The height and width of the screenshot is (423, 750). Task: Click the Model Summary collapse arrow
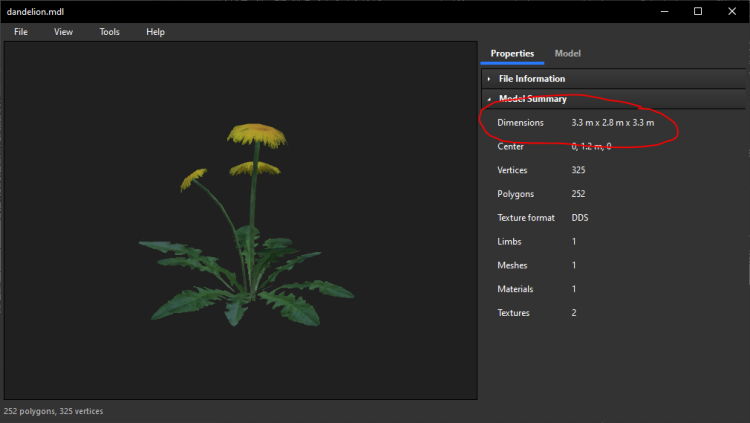(x=489, y=99)
